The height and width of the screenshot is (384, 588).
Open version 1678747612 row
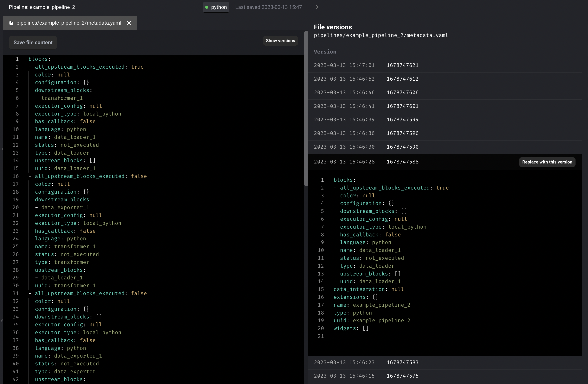(x=445, y=79)
